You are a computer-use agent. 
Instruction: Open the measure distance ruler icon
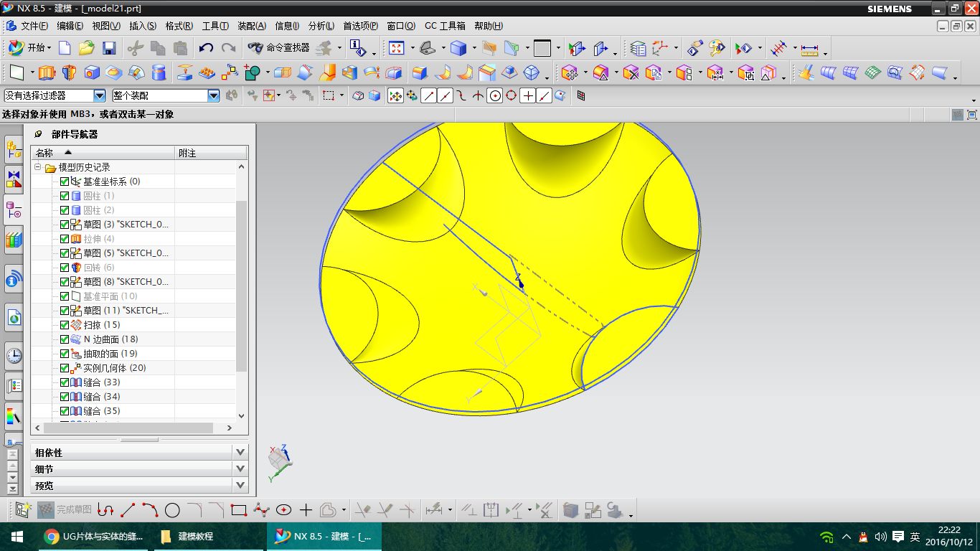pos(810,49)
